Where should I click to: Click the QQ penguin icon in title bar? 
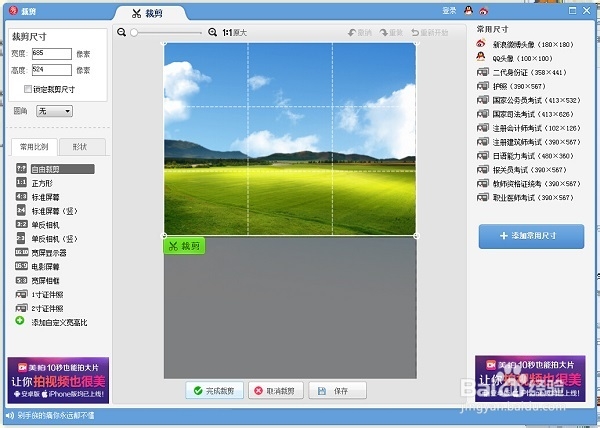tap(468, 11)
